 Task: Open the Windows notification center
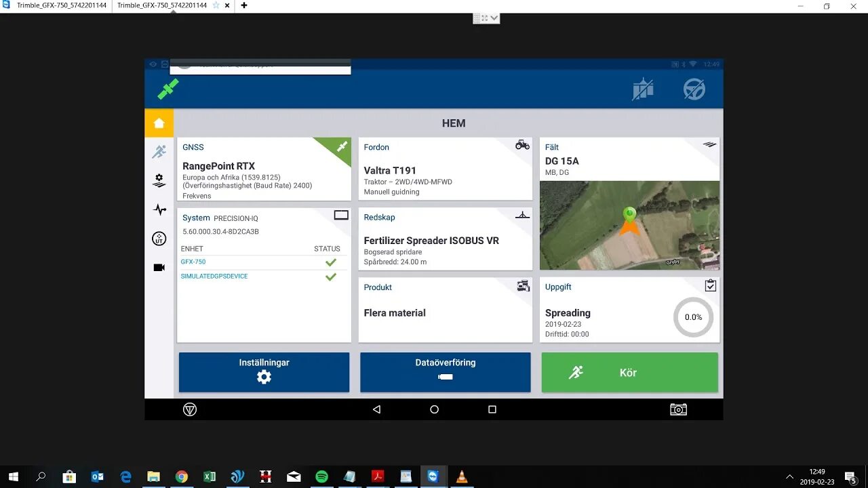850,476
